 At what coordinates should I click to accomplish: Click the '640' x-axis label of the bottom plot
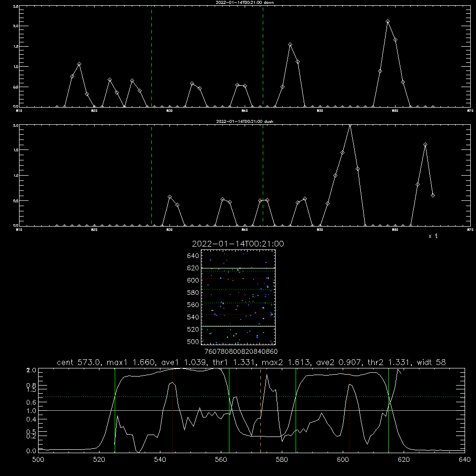[465, 460]
